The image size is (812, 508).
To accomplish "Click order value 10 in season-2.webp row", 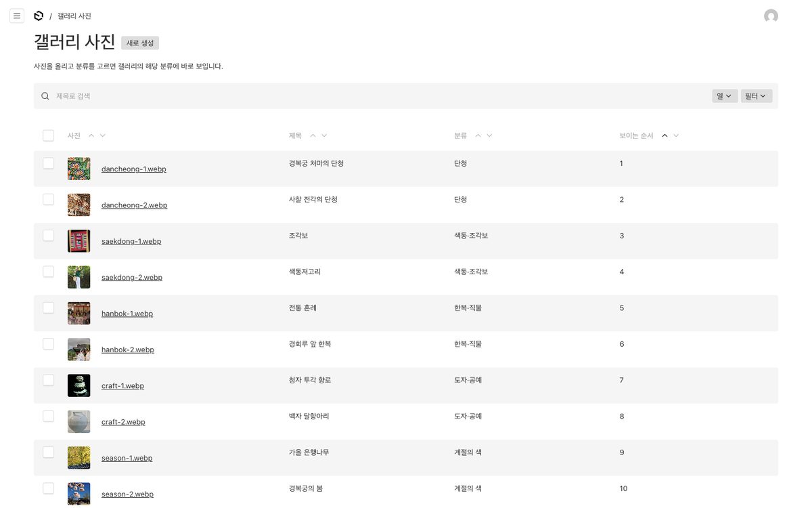I will (623, 488).
